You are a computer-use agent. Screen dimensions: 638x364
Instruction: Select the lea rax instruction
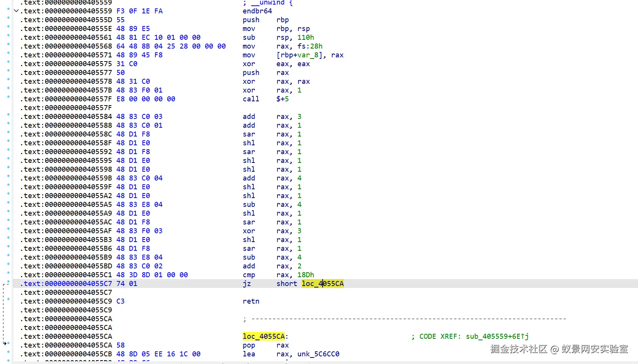tap(291, 354)
